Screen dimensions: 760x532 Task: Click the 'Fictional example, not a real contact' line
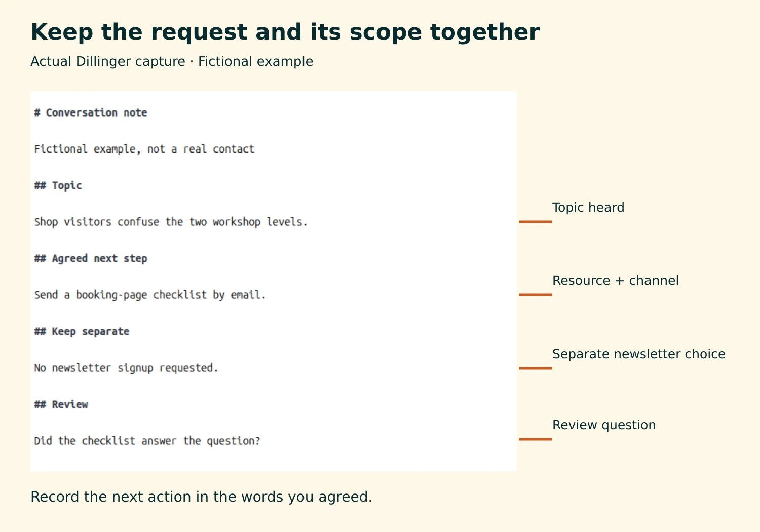pos(144,149)
